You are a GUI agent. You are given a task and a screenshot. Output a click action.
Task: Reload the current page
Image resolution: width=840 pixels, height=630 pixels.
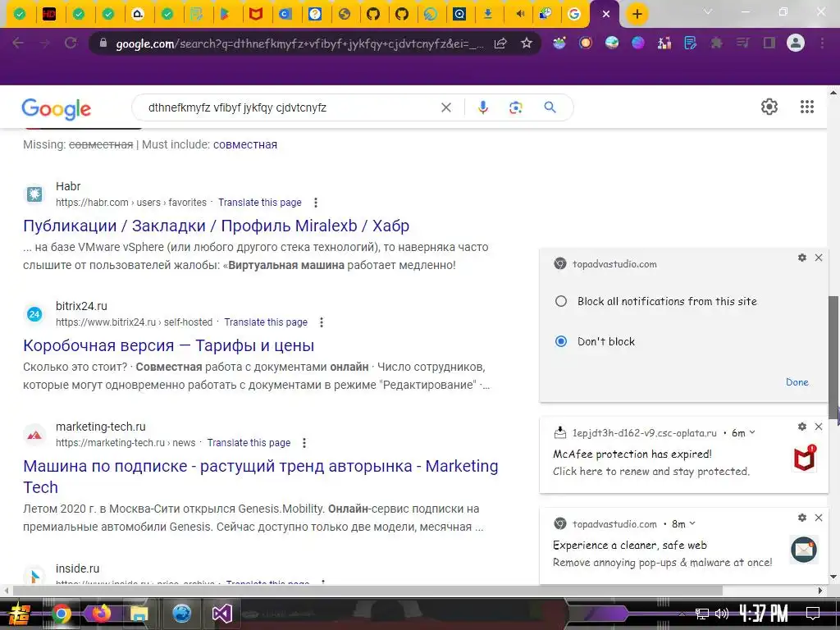click(71, 43)
